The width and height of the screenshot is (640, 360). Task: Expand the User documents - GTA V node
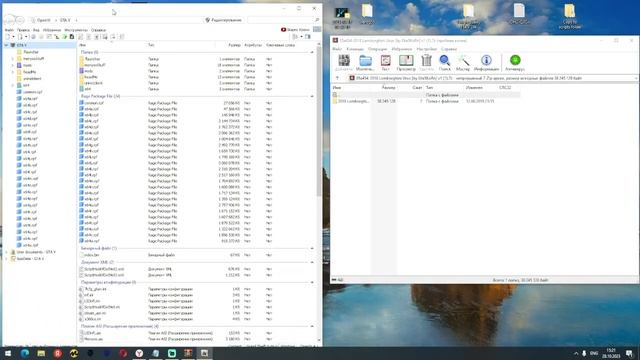pos(6,252)
